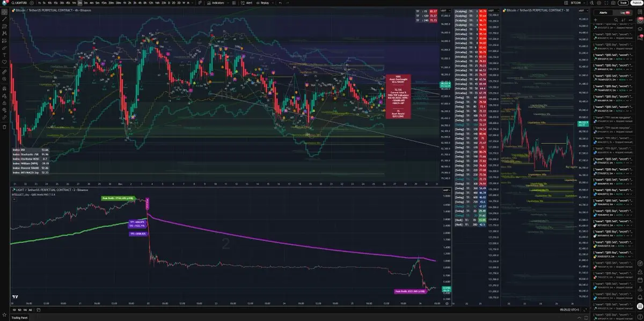Click the 05:25:22 UTC clock timezone
Viewport: 644px width, 321px height.
[x=569, y=310]
